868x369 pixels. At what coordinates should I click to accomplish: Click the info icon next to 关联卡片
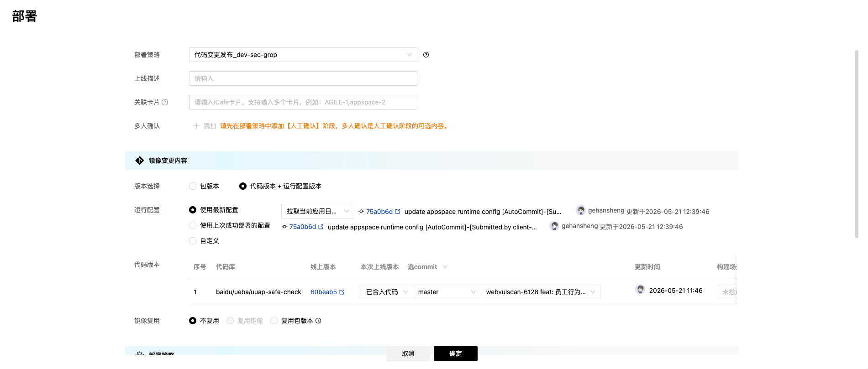pyautogui.click(x=165, y=102)
